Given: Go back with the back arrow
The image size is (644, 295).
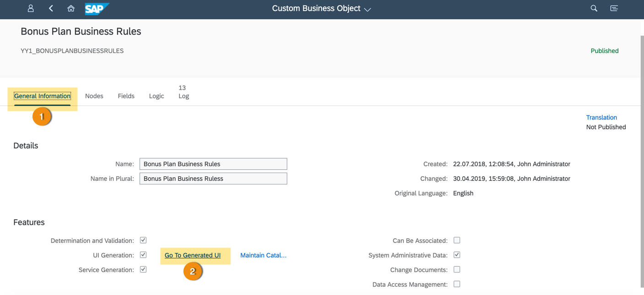Looking at the screenshot, I should pyautogui.click(x=51, y=8).
